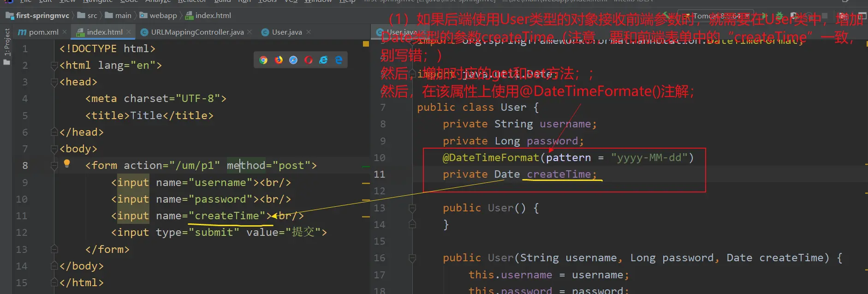868x294 pixels.
Task: Click "createTime" in the HTML input tag
Action: (x=227, y=216)
